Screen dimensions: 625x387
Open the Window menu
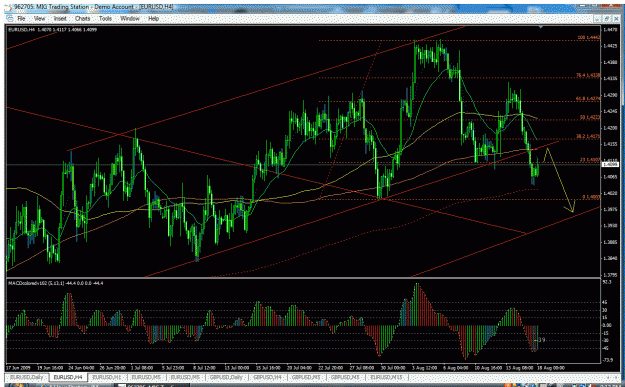click(x=130, y=19)
